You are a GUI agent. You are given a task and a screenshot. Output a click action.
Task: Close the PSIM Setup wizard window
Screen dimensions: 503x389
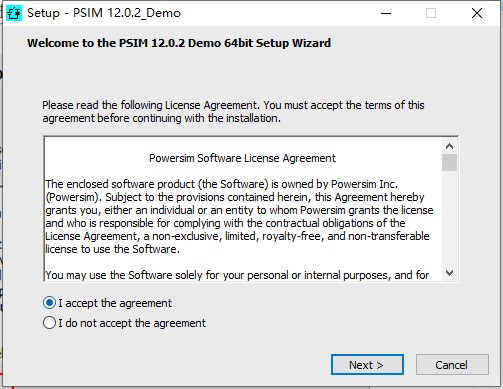tap(477, 13)
